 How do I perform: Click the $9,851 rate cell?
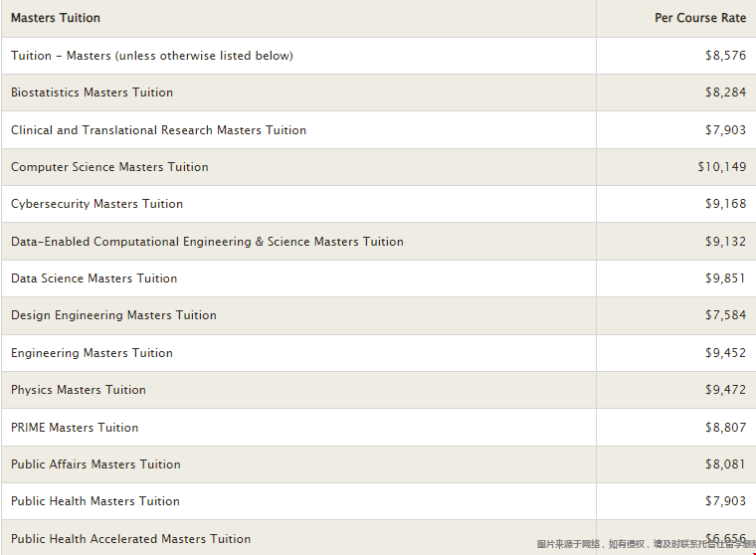725,278
